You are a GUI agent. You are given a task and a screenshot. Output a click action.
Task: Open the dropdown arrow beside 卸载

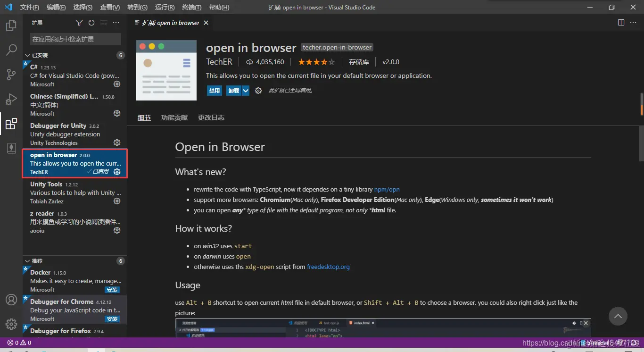[246, 91]
